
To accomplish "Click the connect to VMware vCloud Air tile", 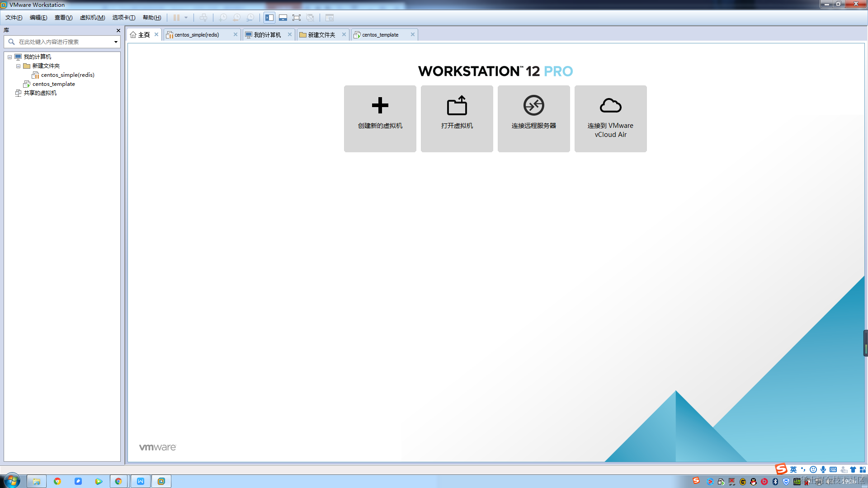I will (x=610, y=118).
